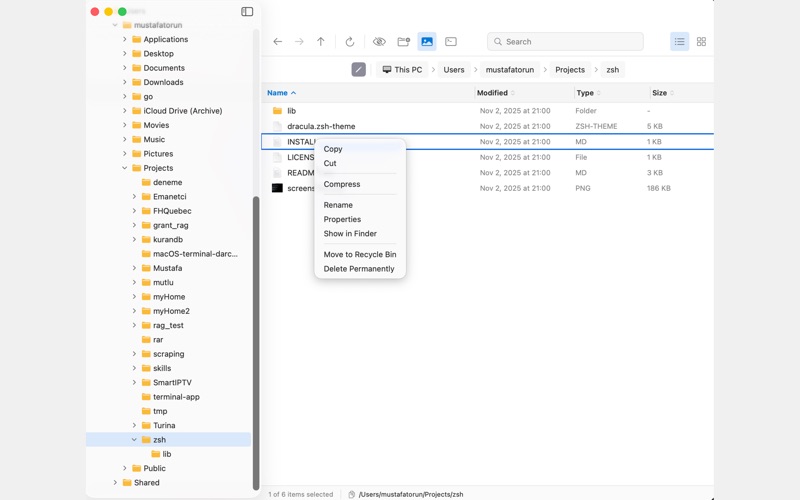
Task: Expand the Shared folder in the sidebar
Action: coord(115,482)
